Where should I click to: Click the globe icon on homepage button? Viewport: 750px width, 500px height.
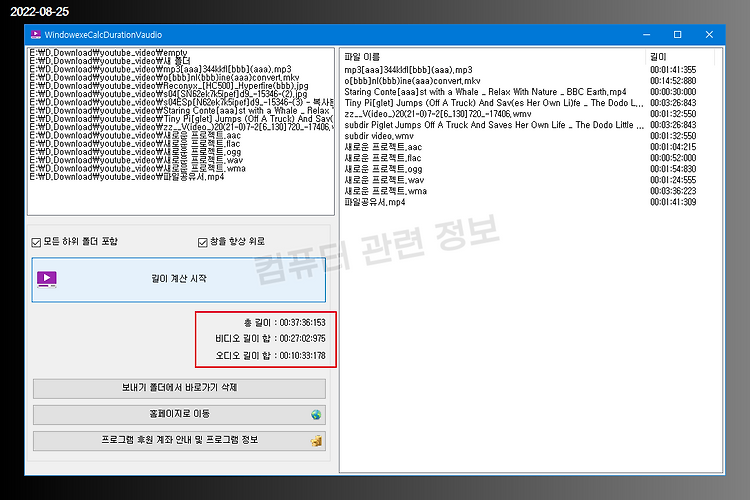coord(316,415)
